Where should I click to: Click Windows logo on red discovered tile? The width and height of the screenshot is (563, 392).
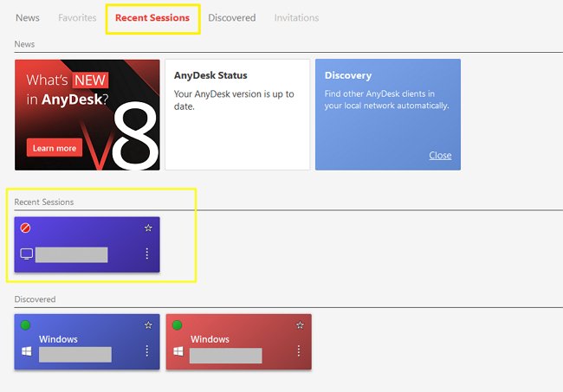coord(178,351)
